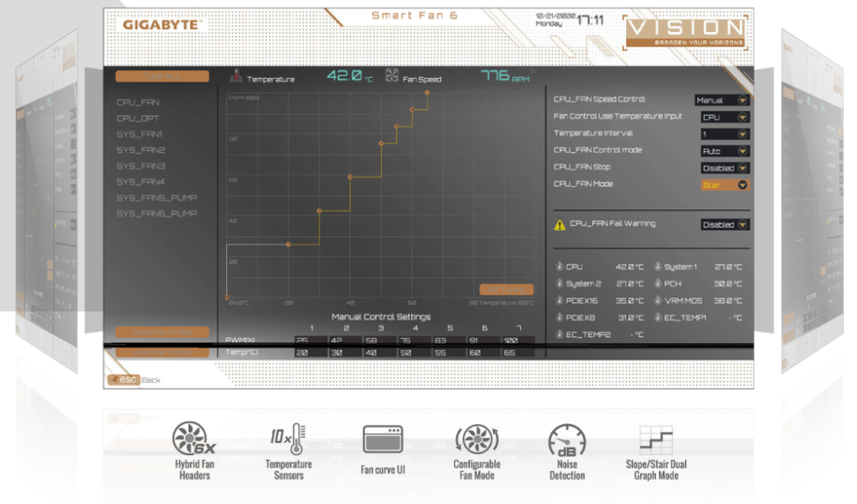Click the GIGABYTE logo
The height and width of the screenshot is (504, 857).
[161, 25]
